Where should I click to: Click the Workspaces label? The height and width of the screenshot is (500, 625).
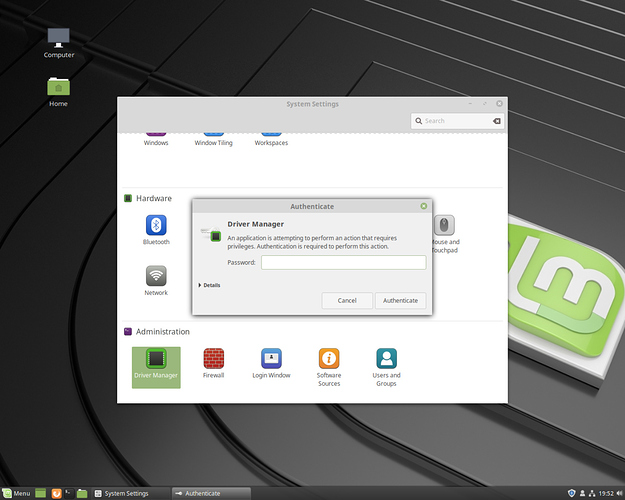pos(271,143)
